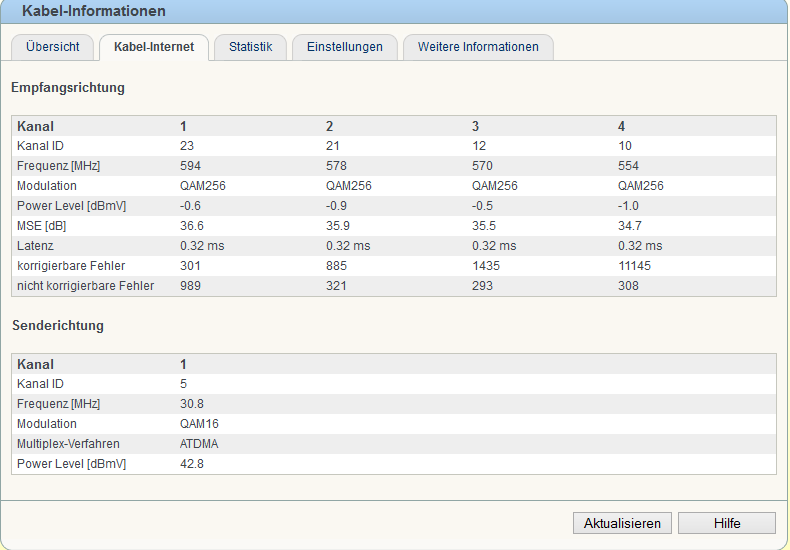790x550 pixels.
Task: Click the upstream frequency value 30.8
Action: pos(190,404)
